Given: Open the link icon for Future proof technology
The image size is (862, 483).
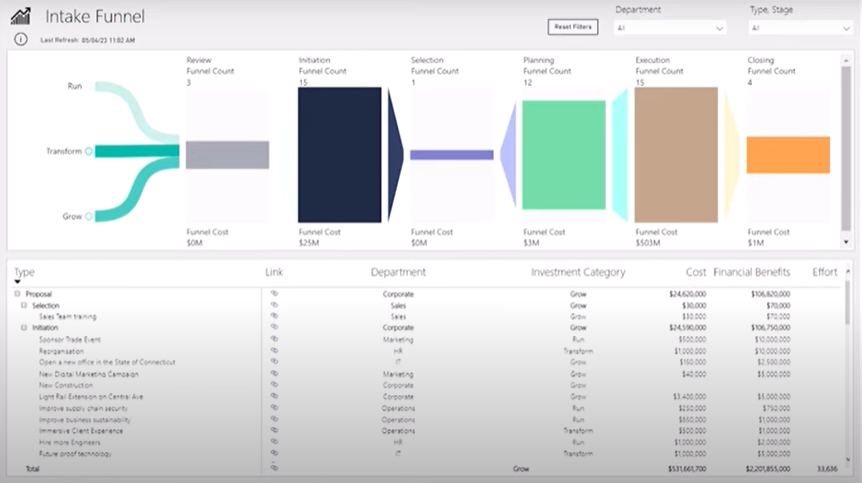Looking at the screenshot, I should 274,453.
